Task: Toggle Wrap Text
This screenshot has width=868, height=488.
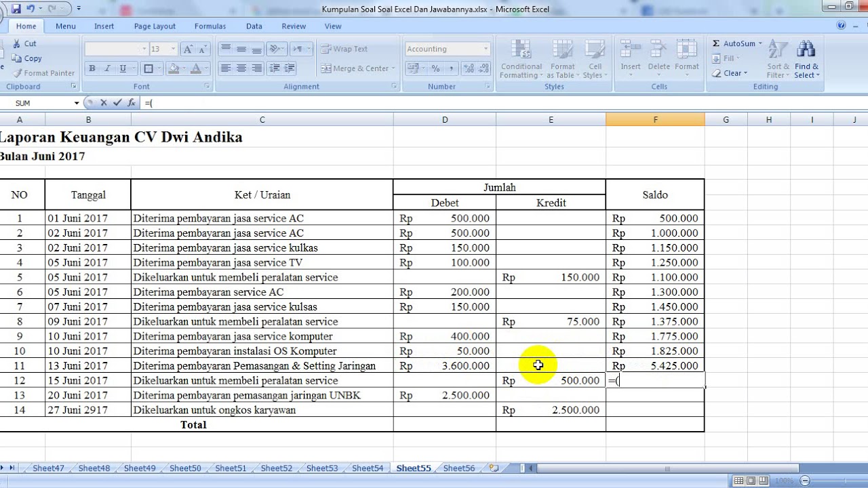Action: click(x=344, y=49)
